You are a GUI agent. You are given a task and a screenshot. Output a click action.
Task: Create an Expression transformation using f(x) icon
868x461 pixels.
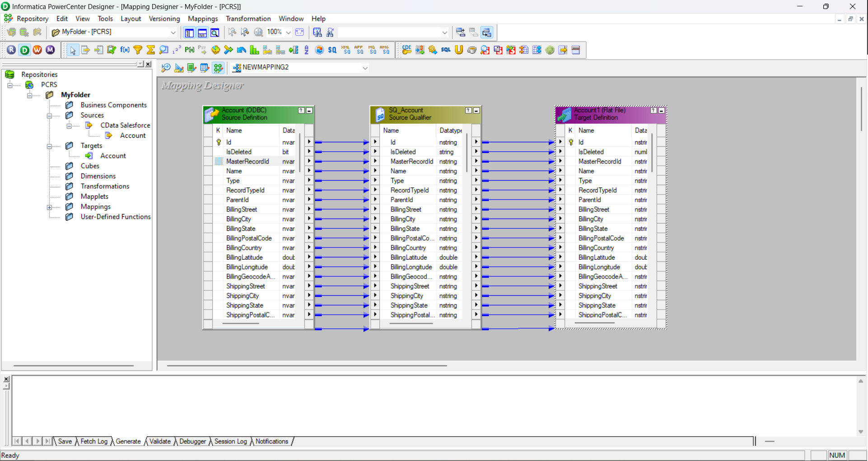125,50
